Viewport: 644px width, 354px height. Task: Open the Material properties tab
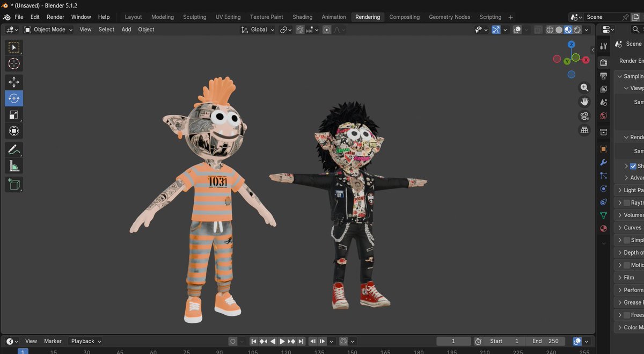coord(604,228)
